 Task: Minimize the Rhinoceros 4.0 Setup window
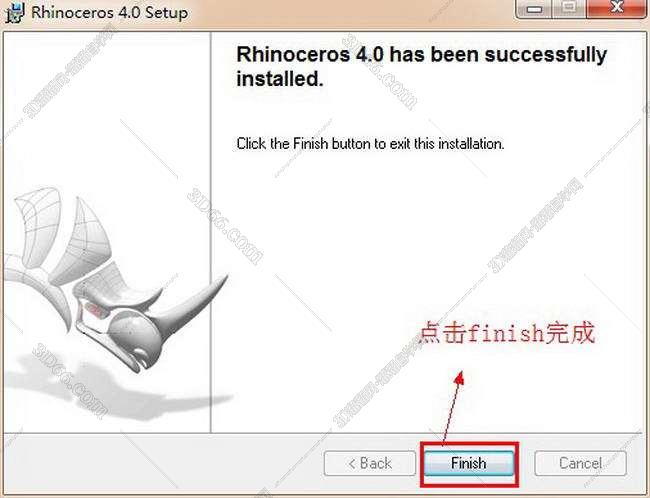pyautogui.click(x=534, y=8)
